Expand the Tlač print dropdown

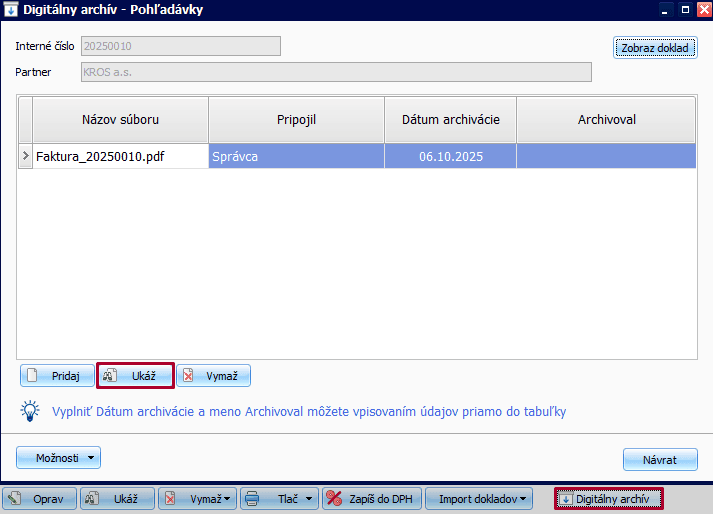(310, 498)
